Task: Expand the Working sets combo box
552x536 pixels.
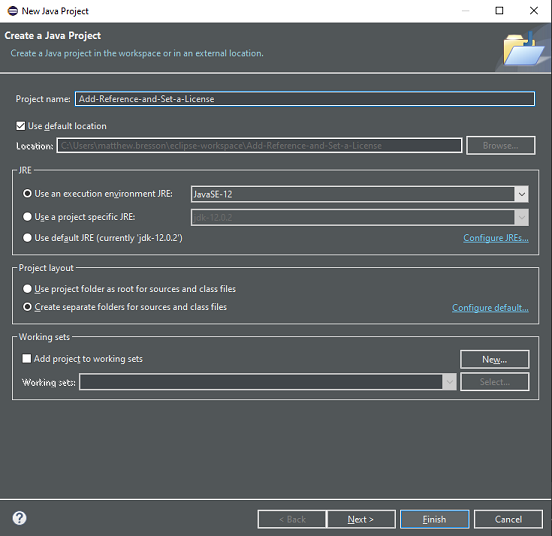Action: 268,382
